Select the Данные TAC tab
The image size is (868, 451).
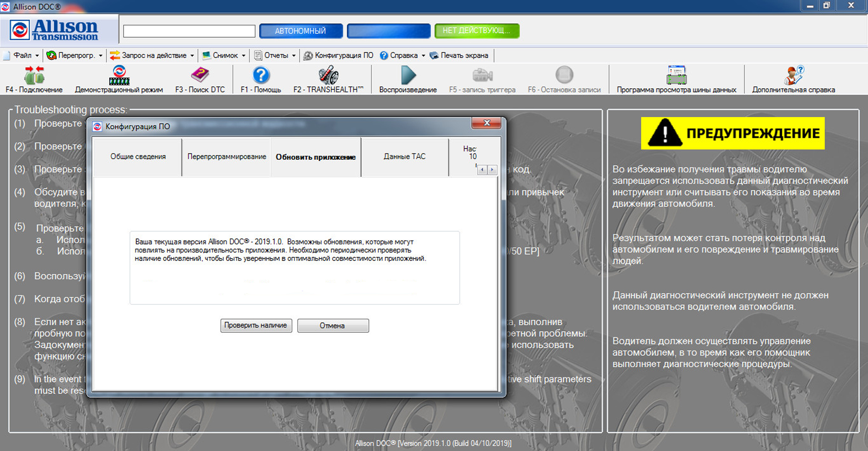(404, 157)
